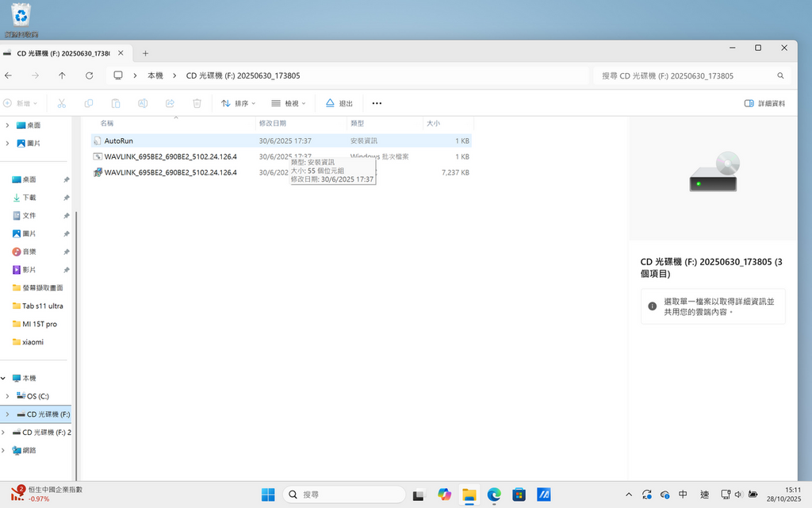The height and width of the screenshot is (508, 812).
Task: Click the Delete icon in the toolbar
Action: point(197,103)
